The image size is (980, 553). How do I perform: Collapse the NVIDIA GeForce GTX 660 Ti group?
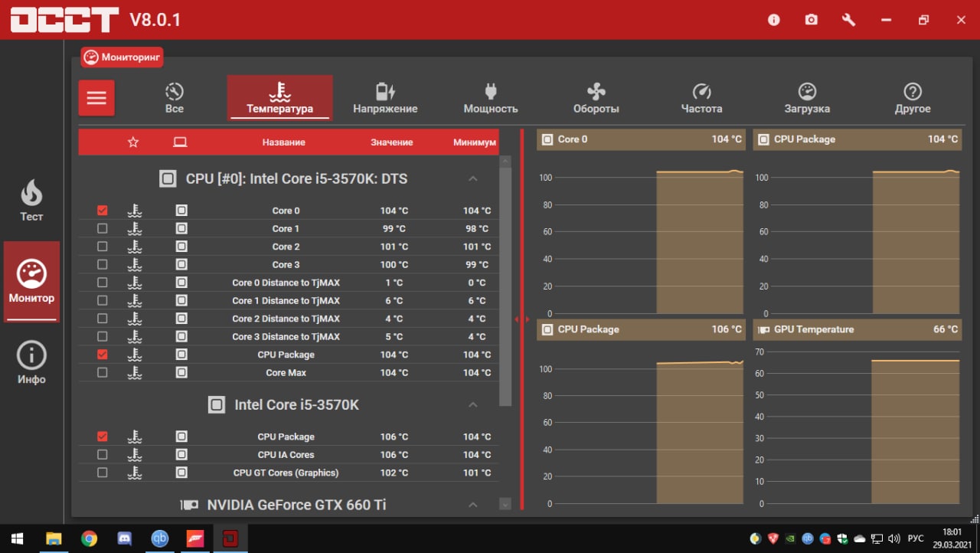pos(473,505)
